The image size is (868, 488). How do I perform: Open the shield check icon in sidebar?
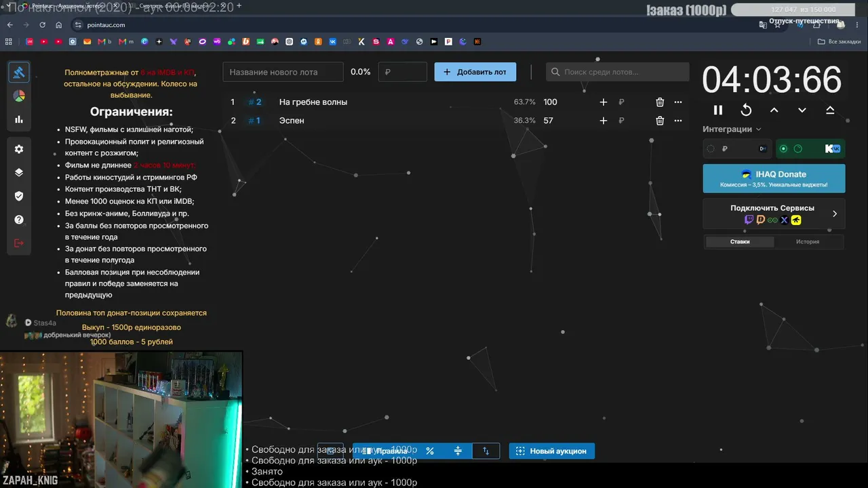(x=19, y=196)
